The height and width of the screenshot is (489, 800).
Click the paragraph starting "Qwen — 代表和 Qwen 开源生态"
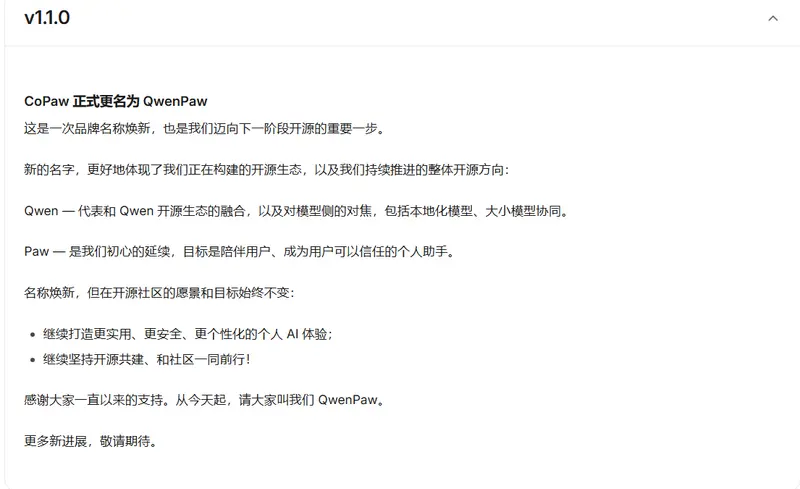[x=296, y=211]
